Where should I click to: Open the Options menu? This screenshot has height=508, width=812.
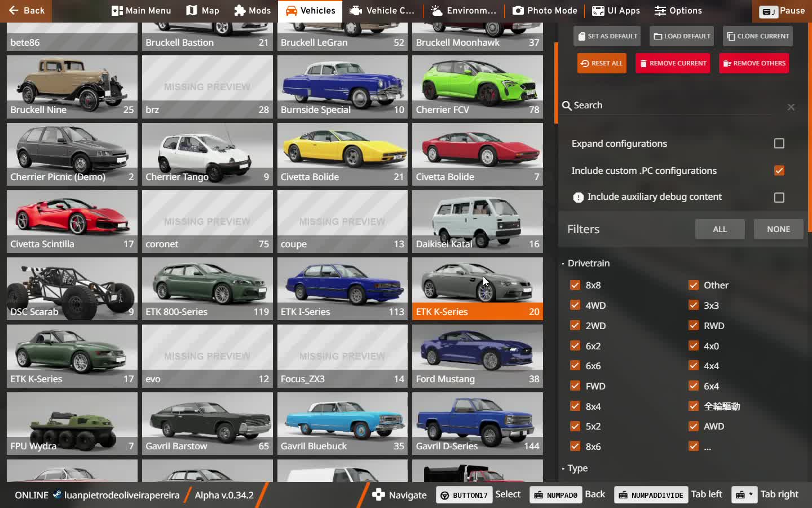point(678,10)
